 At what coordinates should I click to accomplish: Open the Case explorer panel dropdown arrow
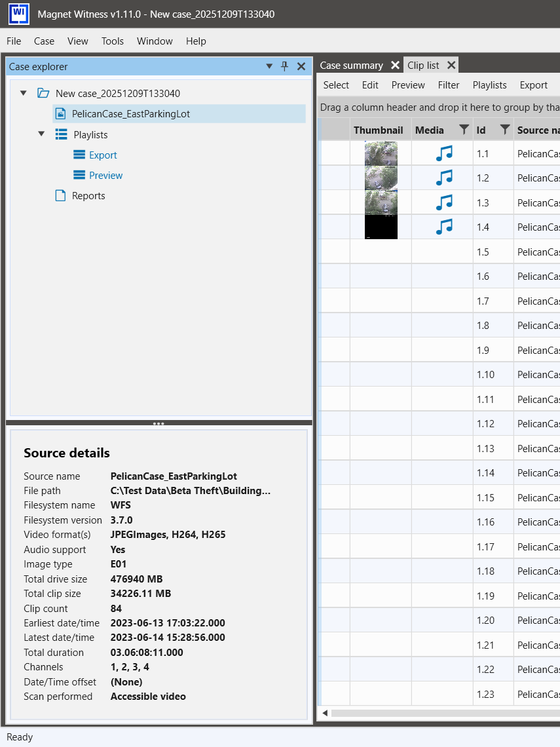point(269,66)
